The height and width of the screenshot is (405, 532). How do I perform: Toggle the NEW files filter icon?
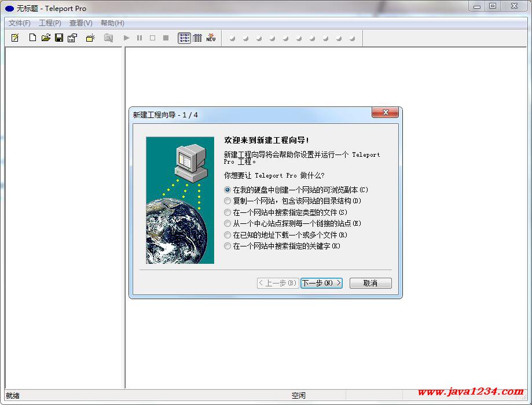[x=211, y=38]
